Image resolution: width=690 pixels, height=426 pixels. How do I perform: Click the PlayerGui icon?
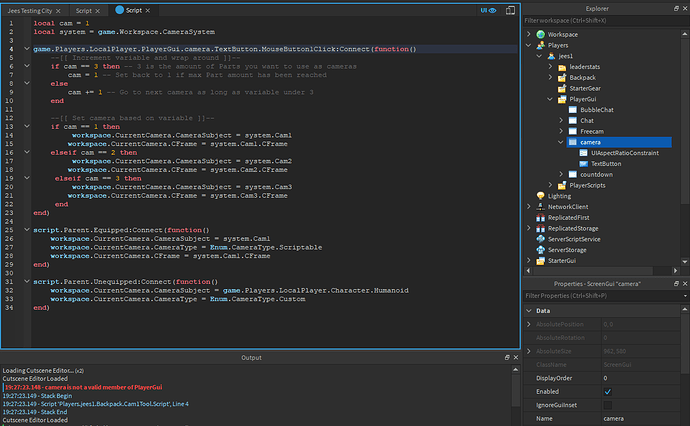[562, 99]
